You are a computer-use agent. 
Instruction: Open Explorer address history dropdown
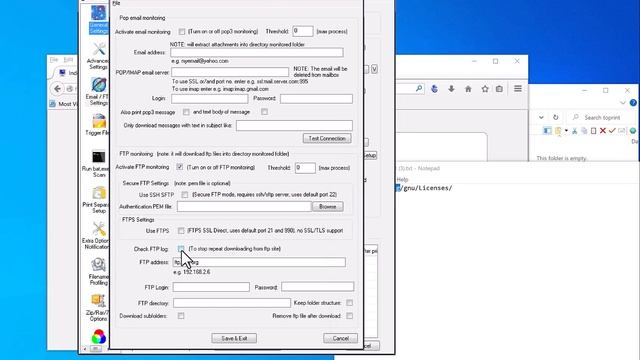[x=541, y=118]
